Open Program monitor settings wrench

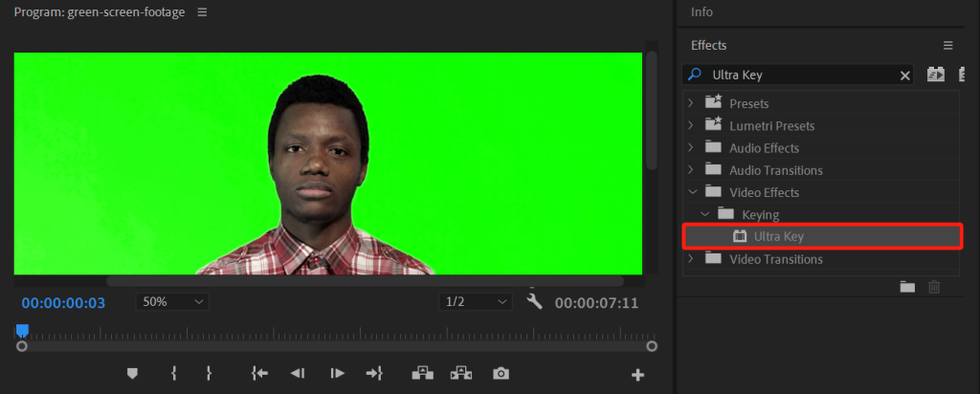[535, 302]
